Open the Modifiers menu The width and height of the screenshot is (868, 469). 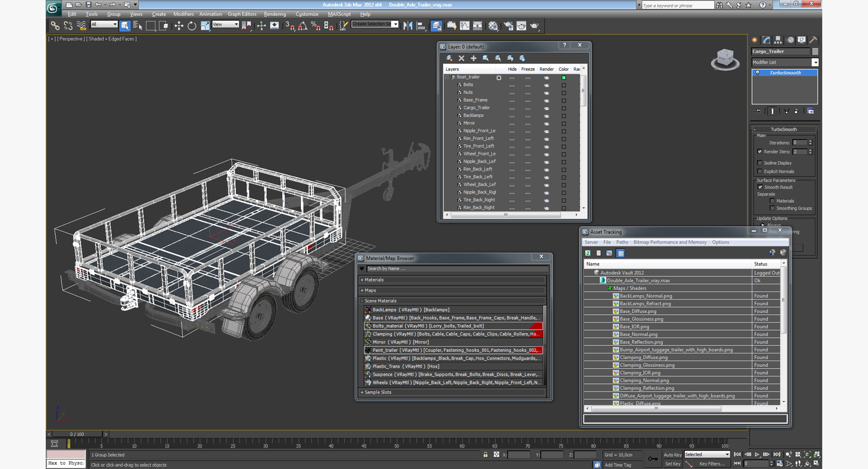click(x=184, y=14)
